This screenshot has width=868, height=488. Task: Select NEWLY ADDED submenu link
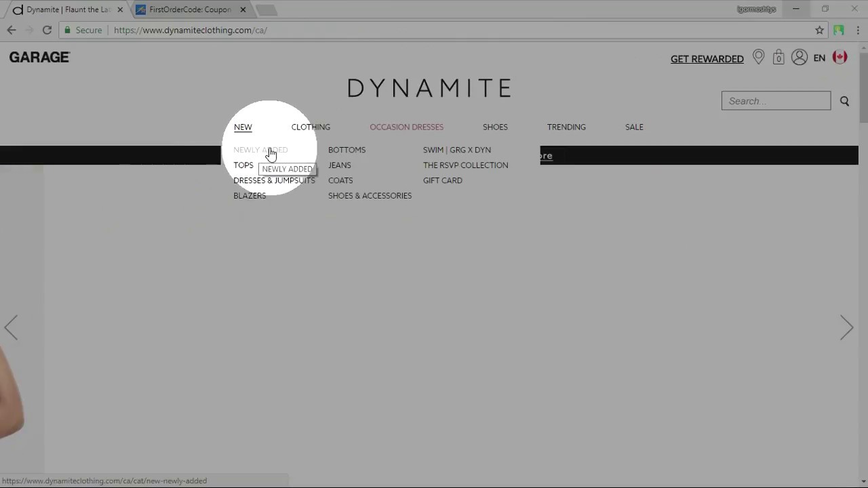[260, 150]
